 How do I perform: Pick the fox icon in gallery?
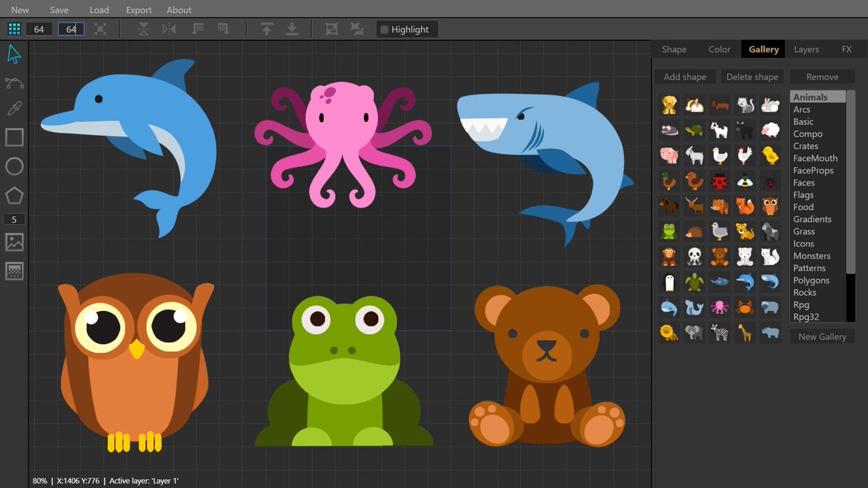coord(745,206)
